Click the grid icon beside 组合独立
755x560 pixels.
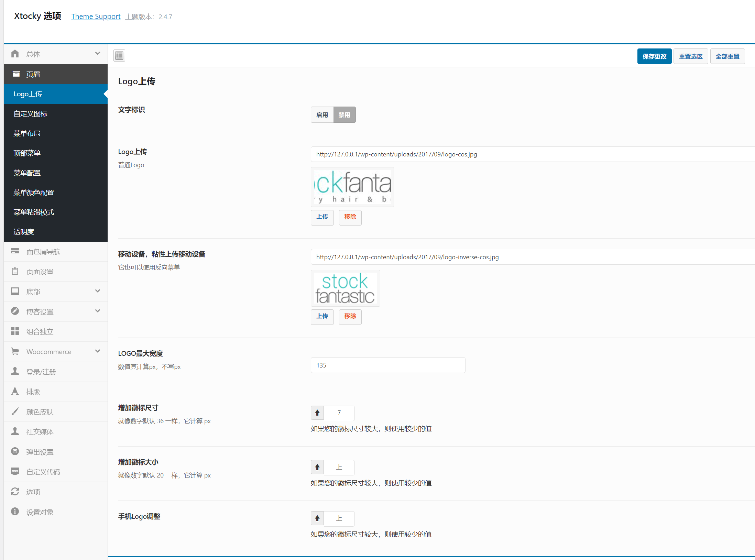click(x=15, y=331)
